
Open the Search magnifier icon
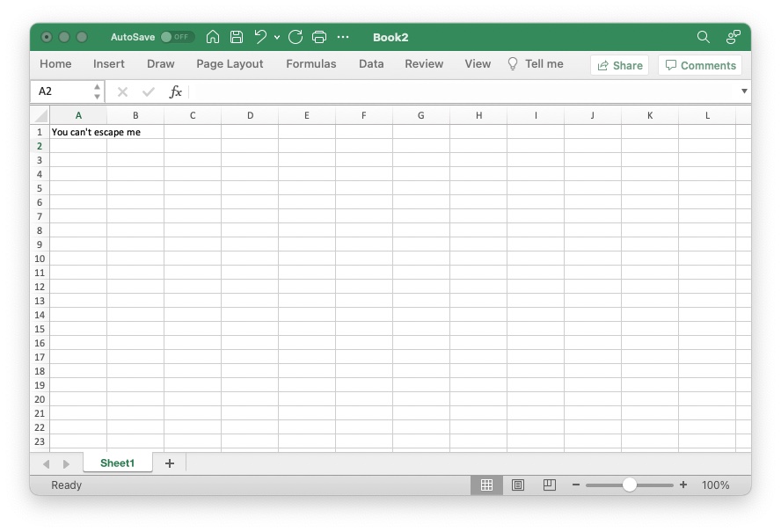(703, 37)
